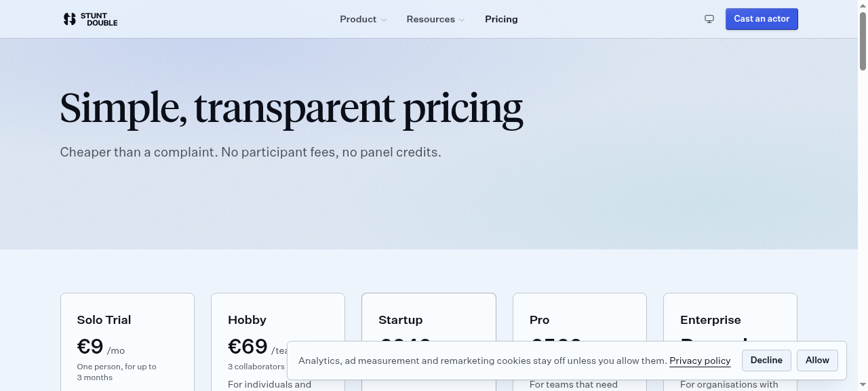Click the Resources menu chevron arrow
The image size is (868, 391).
pyautogui.click(x=462, y=20)
